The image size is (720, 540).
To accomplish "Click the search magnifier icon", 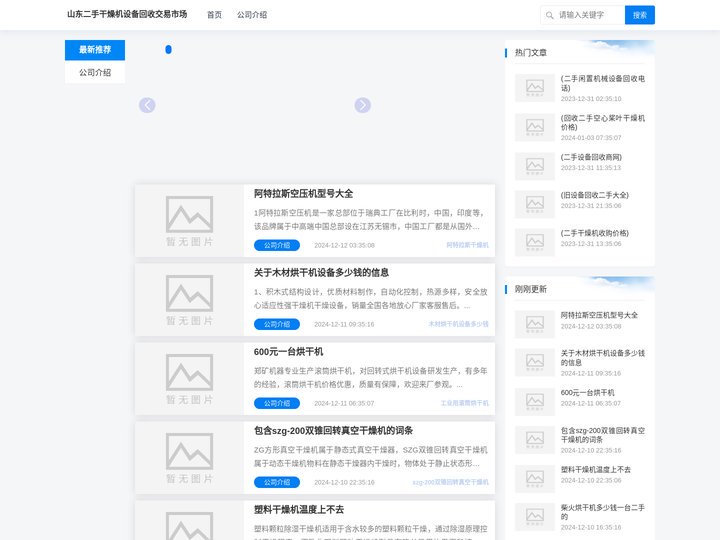I will tap(549, 15).
